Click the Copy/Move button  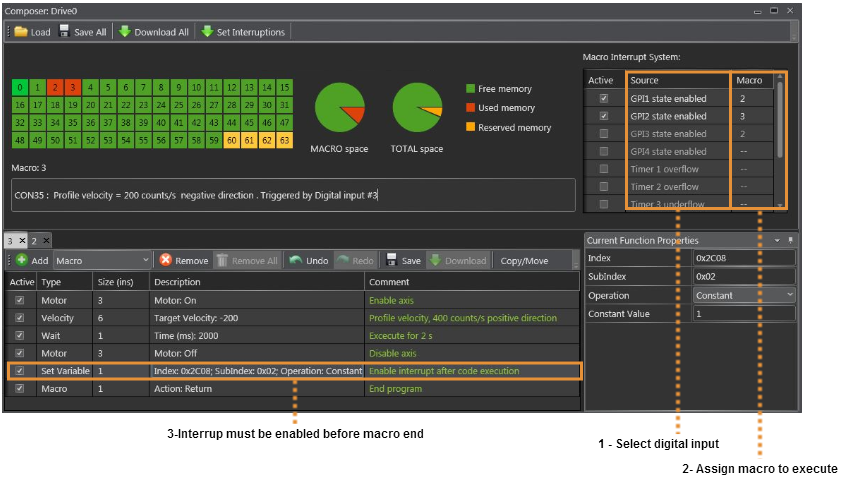tap(525, 260)
